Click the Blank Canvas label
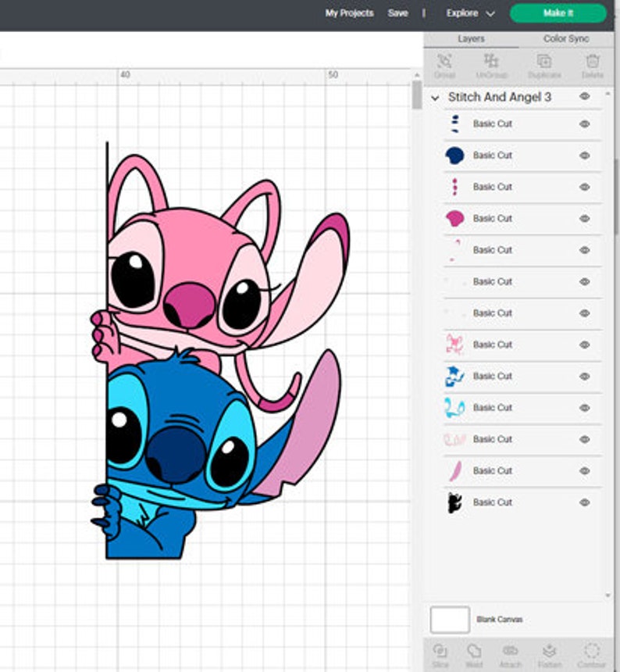Image resolution: width=620 pixels, height=672 pixels. point(499,620)
